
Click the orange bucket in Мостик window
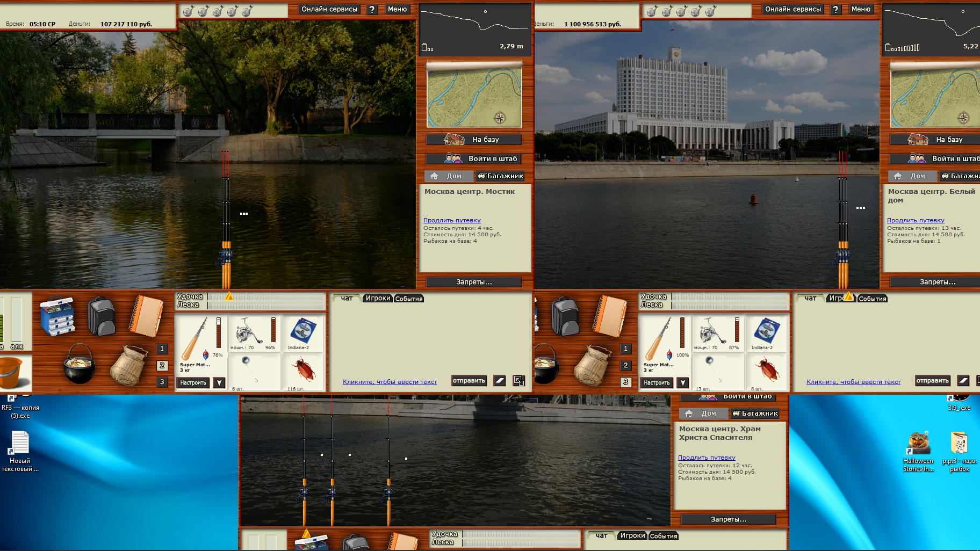(x=12, y=373)
